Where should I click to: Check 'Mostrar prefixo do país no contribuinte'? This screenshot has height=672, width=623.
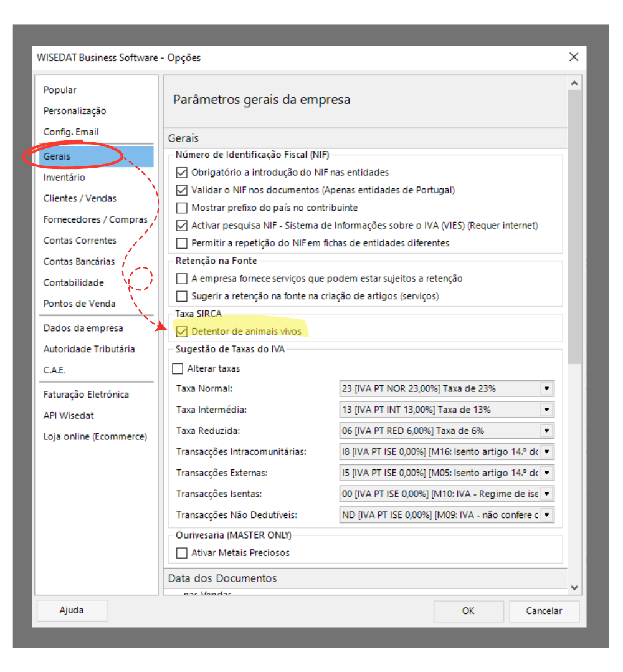click(x=182, y=208)
